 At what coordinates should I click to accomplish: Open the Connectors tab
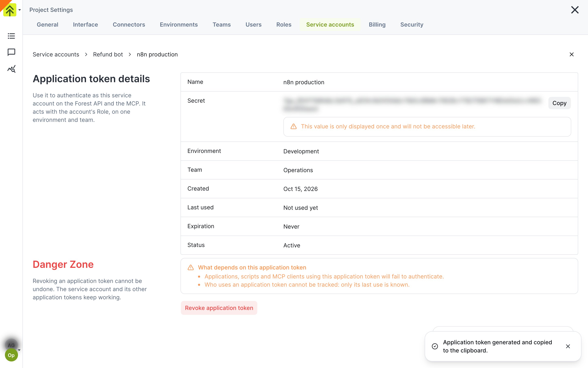[x=129, y=25]
